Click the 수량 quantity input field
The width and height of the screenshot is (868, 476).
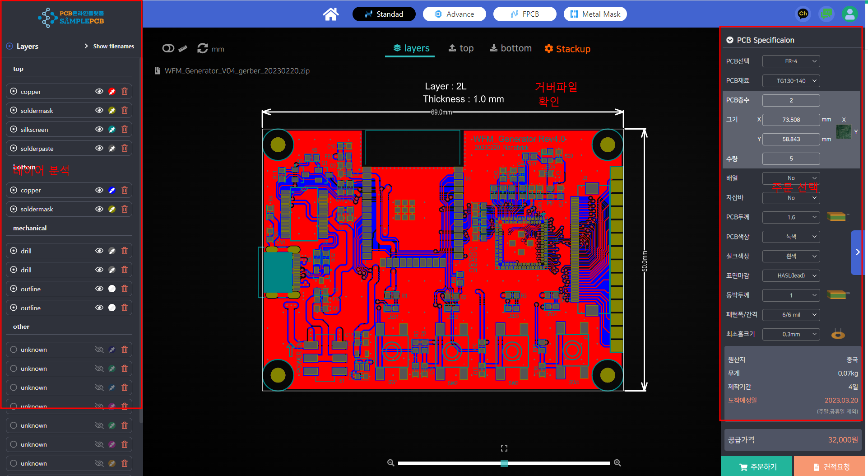pyautogui.click(x=791, y=159)
